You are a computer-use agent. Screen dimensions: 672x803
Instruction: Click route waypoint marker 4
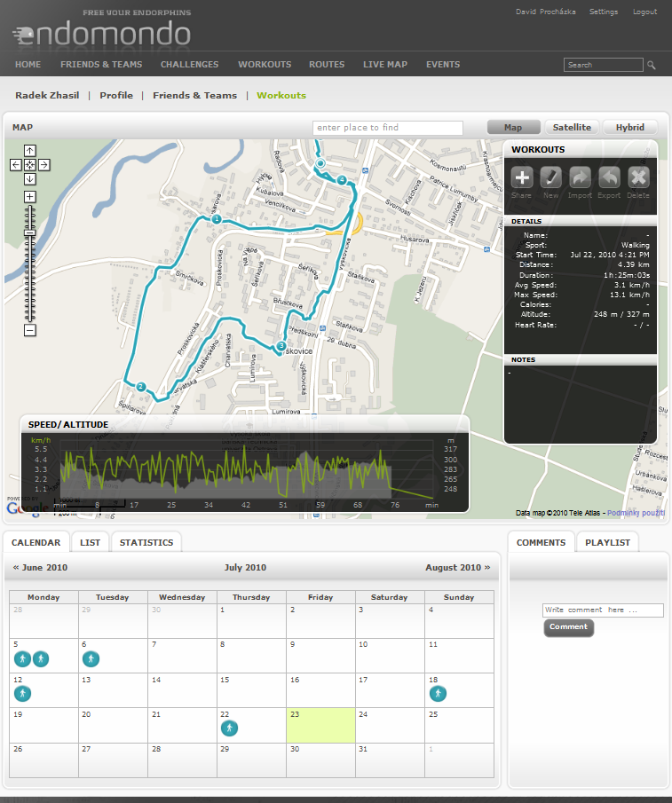point(342,180)
